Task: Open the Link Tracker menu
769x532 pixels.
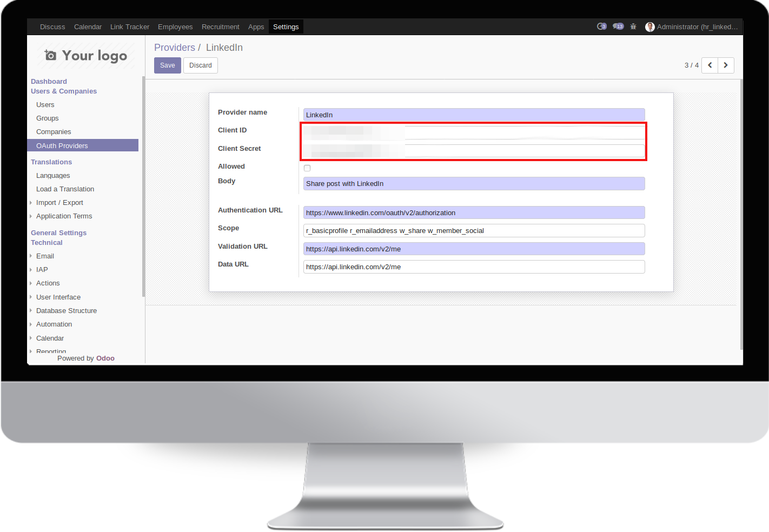Action: click(x=130, y=27)
